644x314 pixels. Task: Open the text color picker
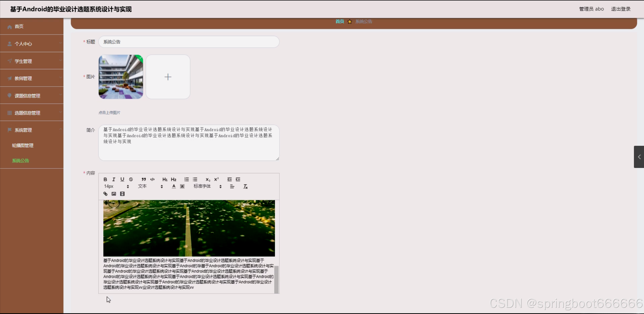174,186
